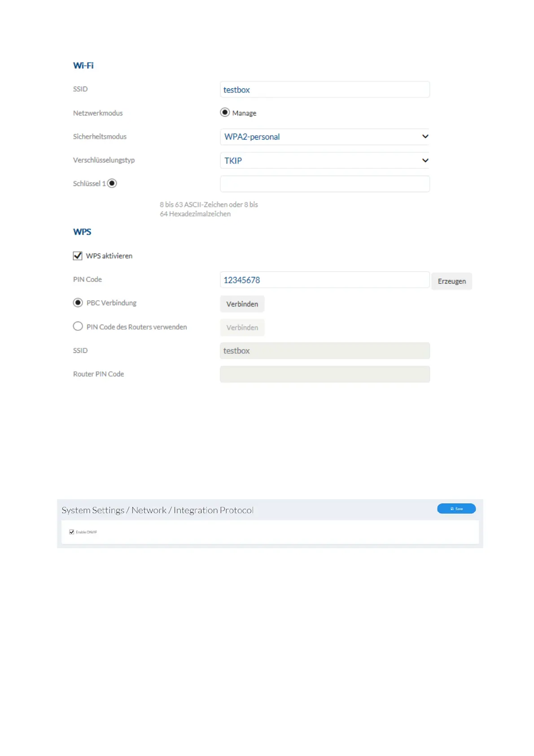
Task: Click Verbinden next to PBC Verbindung
Action: click(242, 304)
